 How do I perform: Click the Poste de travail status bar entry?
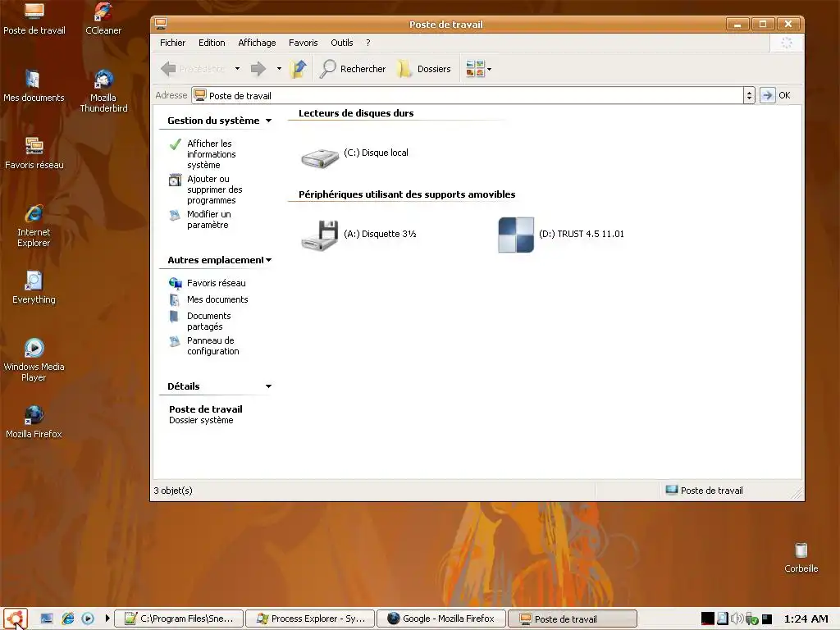click(x=704, y=491)
